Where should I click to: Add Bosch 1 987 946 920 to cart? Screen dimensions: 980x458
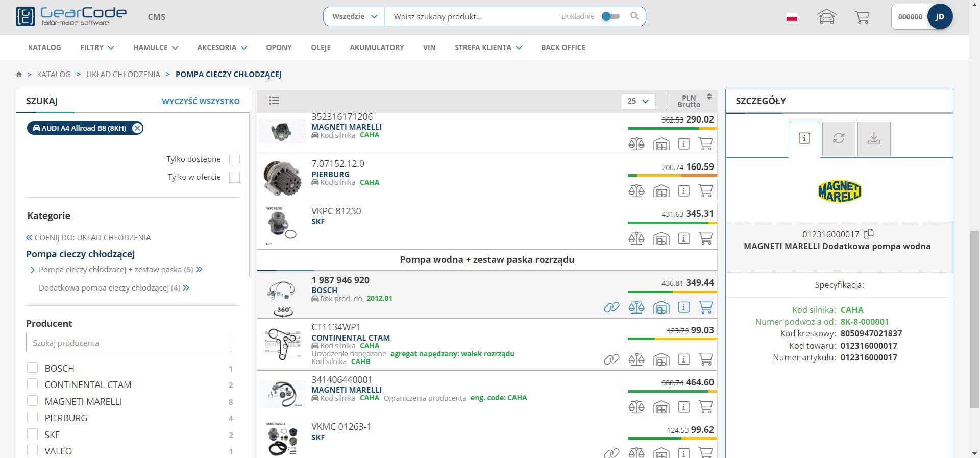(x=706, y=307)
